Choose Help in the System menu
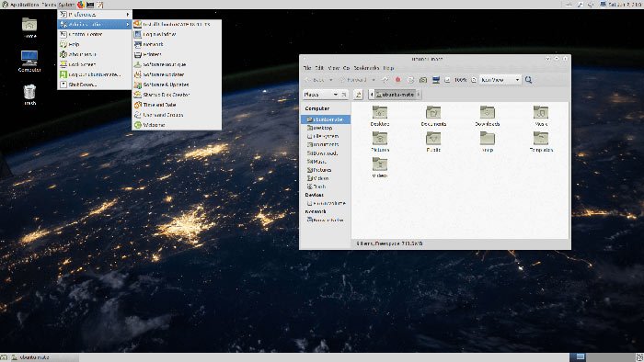 coord(95,44)
